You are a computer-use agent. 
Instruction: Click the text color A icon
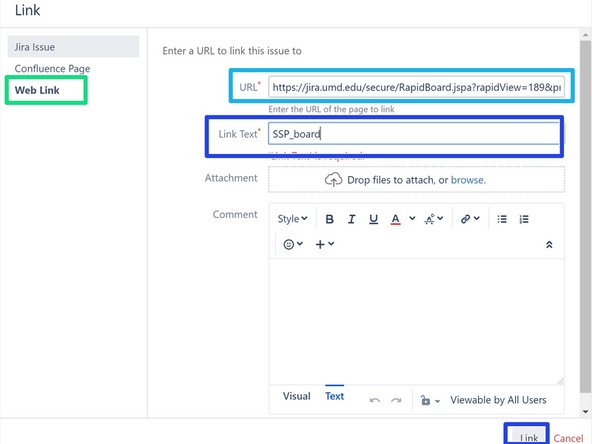tap(395, 219)
